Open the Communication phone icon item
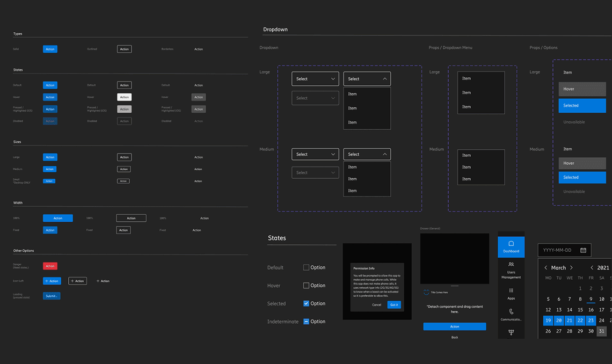This screenshot has width=612, height=364. click(511, 315)
